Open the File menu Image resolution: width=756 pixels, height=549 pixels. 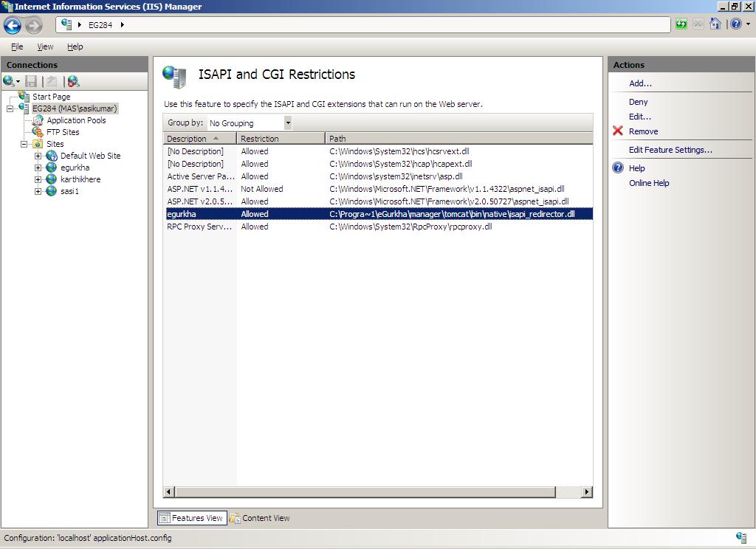pyautogui.click(x=17, y=46)
